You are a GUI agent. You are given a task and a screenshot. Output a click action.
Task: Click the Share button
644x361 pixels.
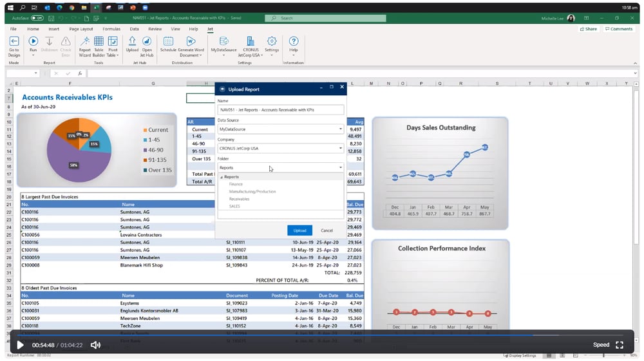(589, 29)
